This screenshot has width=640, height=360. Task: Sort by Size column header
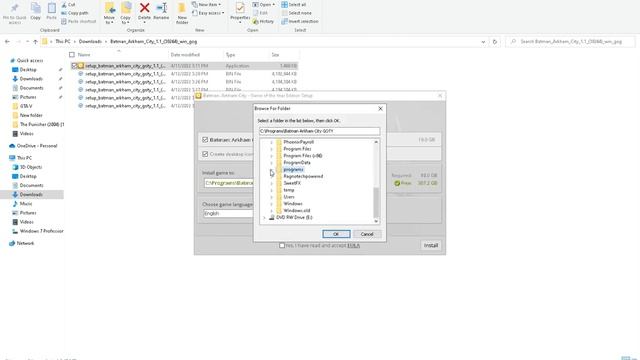(x=276, y=55)
